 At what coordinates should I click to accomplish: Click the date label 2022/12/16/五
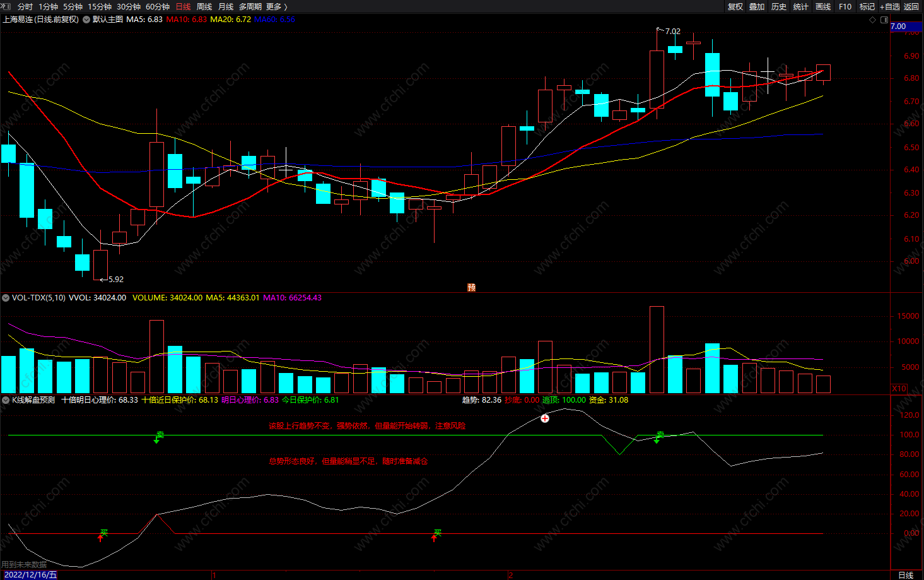(x=30, y=575)
